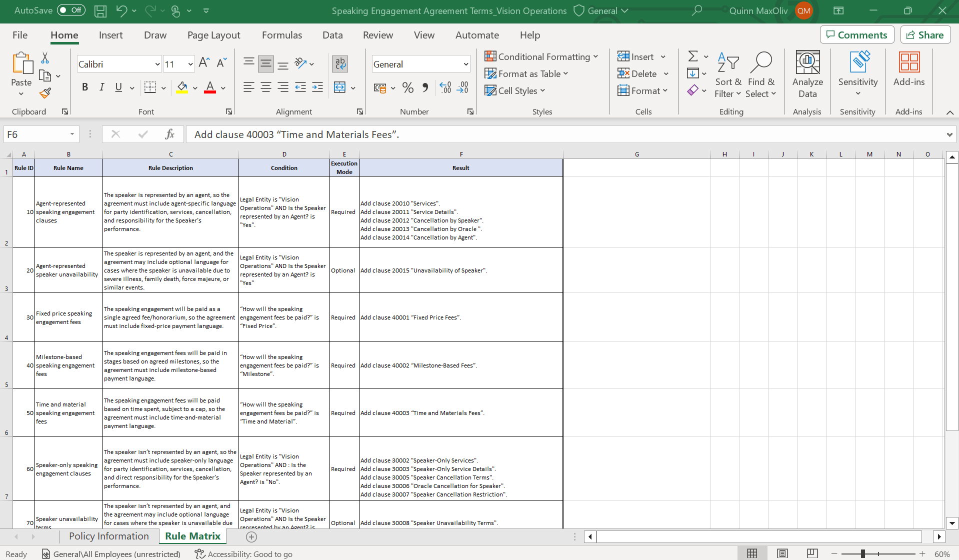This screenshot has width=959, height=560.
Task: Toggle Middle Align vertical alignment
Action: click(266, 63)
